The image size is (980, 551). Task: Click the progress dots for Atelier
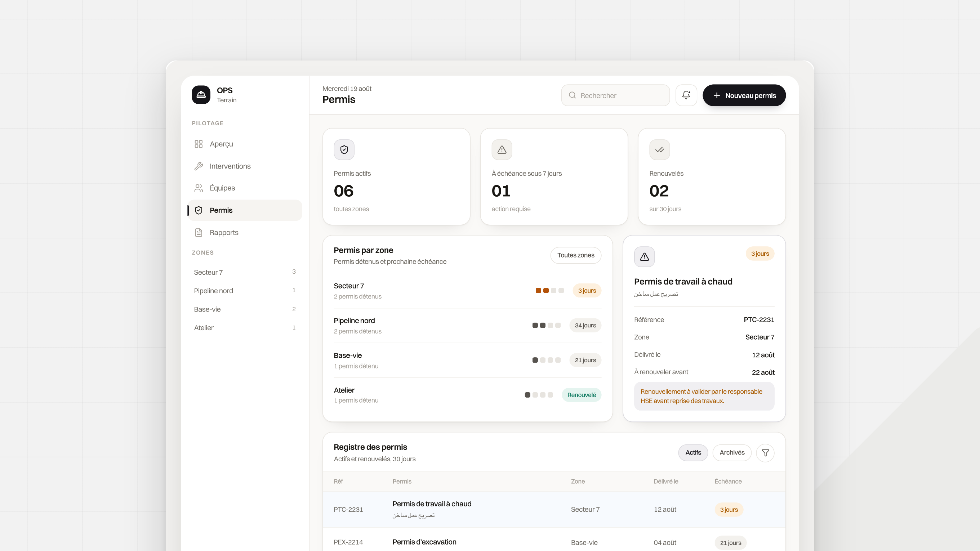click(x=539, y=395)
